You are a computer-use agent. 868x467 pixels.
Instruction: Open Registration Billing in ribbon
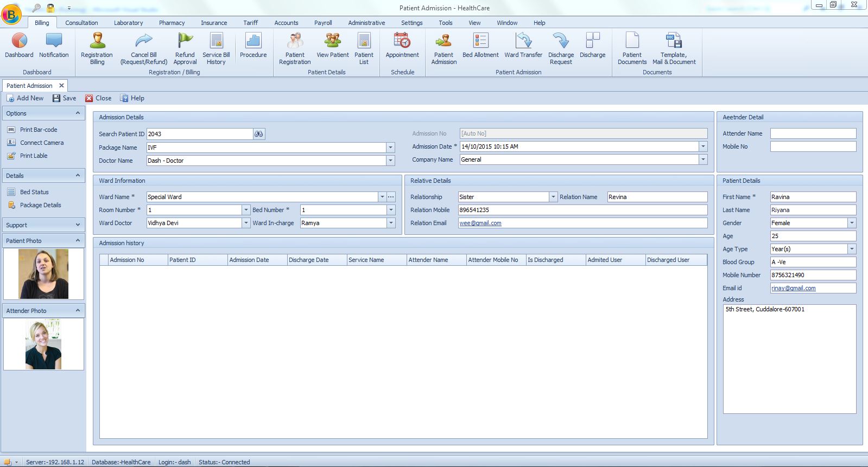tap(97, 49)
